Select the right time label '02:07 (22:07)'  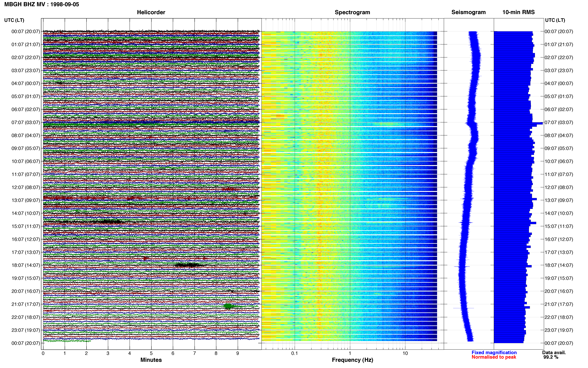pyautogui.click(x=559, y=57)
